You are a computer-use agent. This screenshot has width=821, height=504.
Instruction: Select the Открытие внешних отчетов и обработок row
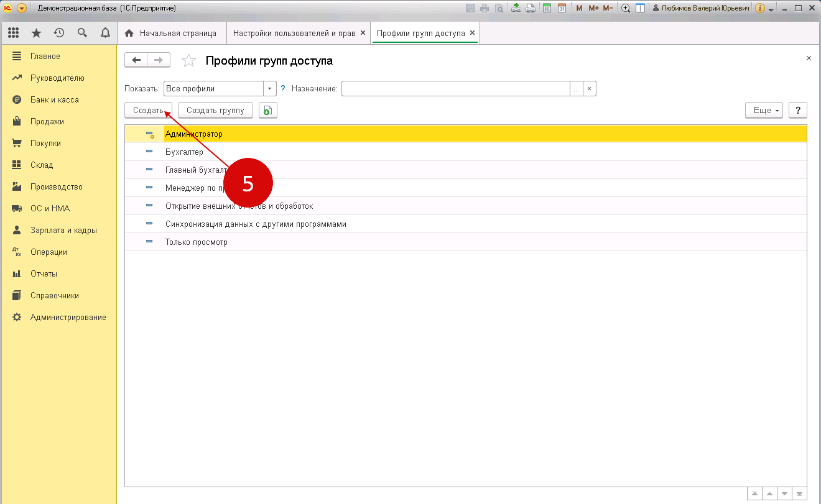tap(466, 206)
